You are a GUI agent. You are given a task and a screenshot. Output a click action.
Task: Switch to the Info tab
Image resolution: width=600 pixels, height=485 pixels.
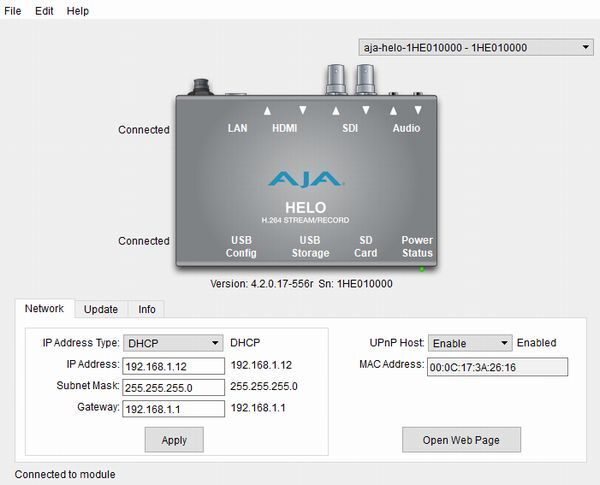point(147,309)
